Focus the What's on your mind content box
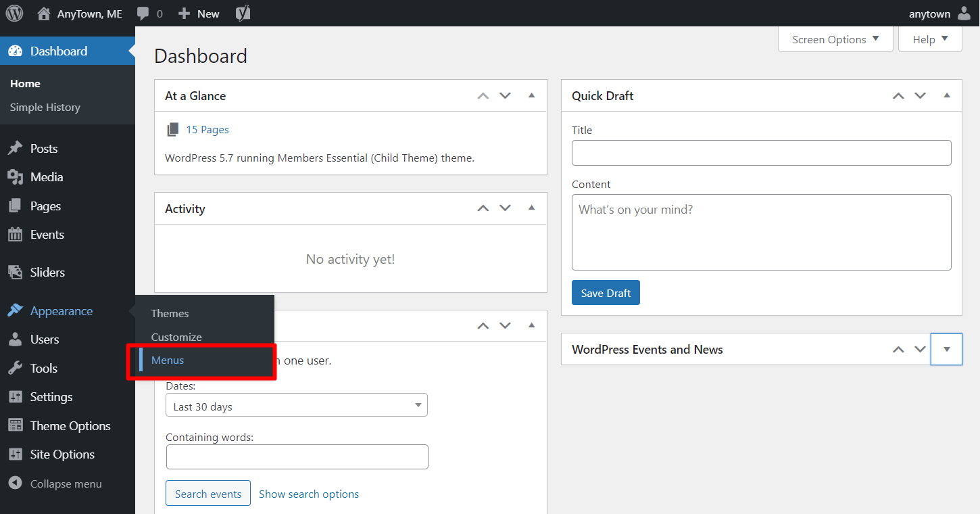The width and height of the screenshot is (980, 514). coord(762,233)
